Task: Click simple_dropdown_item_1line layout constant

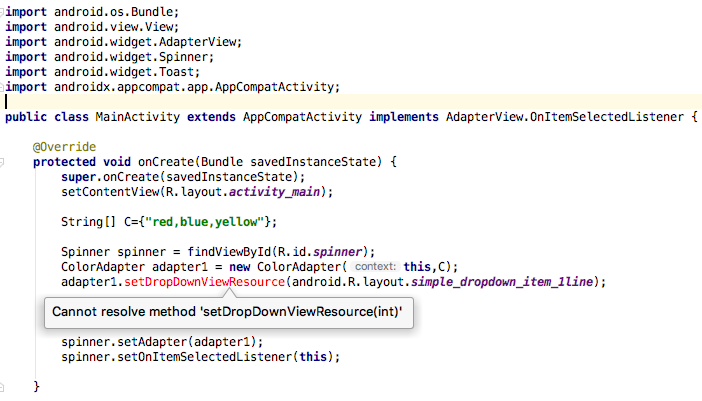Action: click(502, 282)
